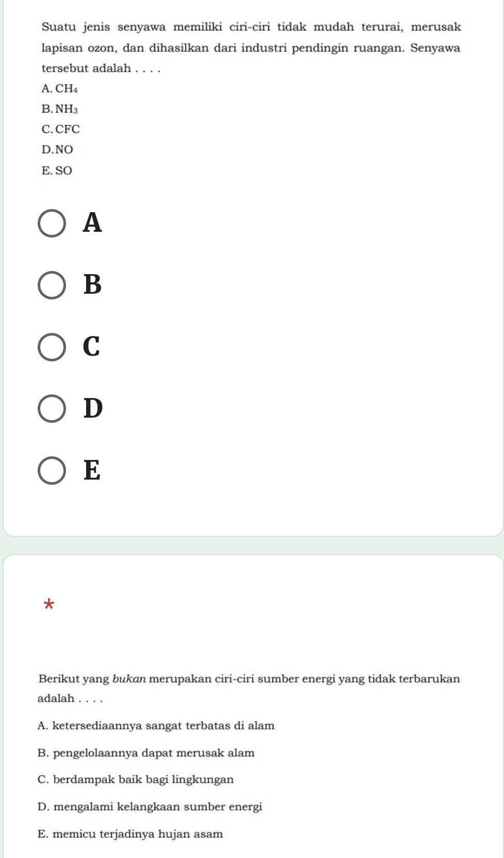
Task: Select the radio circle for answer A
Action: point(52,224)
